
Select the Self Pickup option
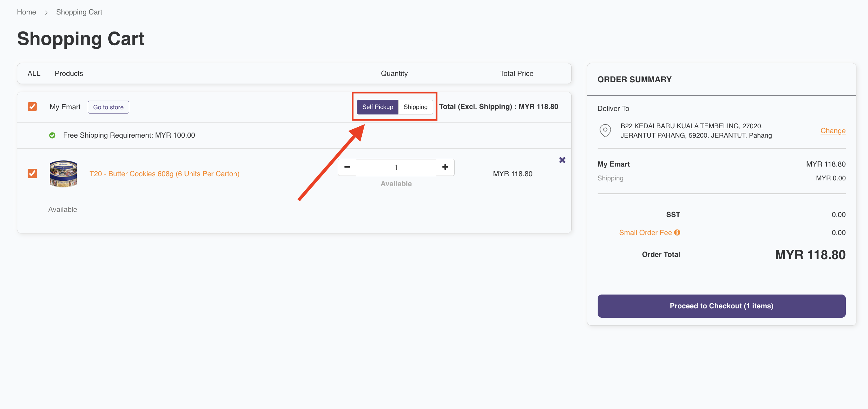[x=377, y=107]
